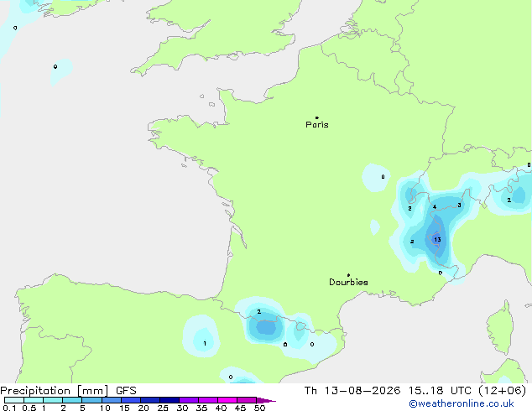Pick the palest legend swatch between 0.1 and 0.5
This screenshot has height=411, width=532.
pyautogui.click(x=14, y=400)
